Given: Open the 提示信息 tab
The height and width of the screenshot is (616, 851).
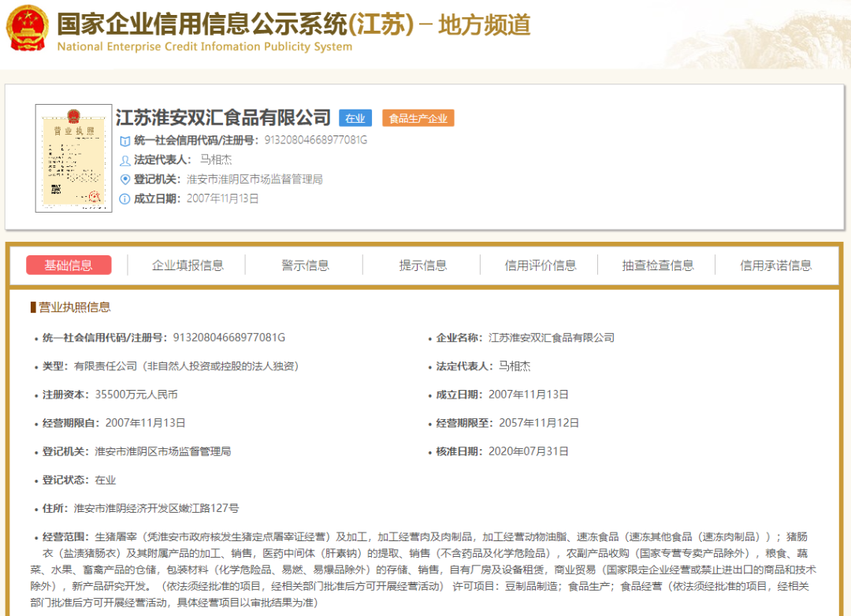Looking at the screenshot, I should click(x=423, y=265).
